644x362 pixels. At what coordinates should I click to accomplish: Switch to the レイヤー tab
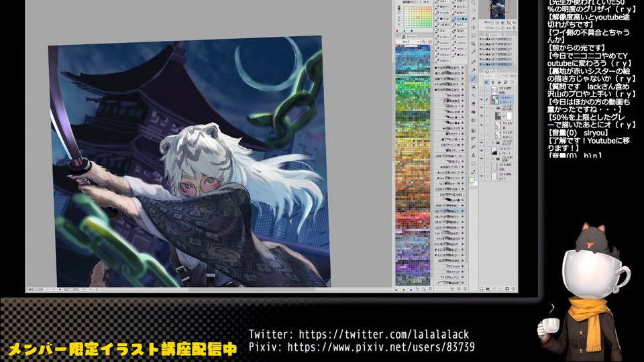(492, 72)
